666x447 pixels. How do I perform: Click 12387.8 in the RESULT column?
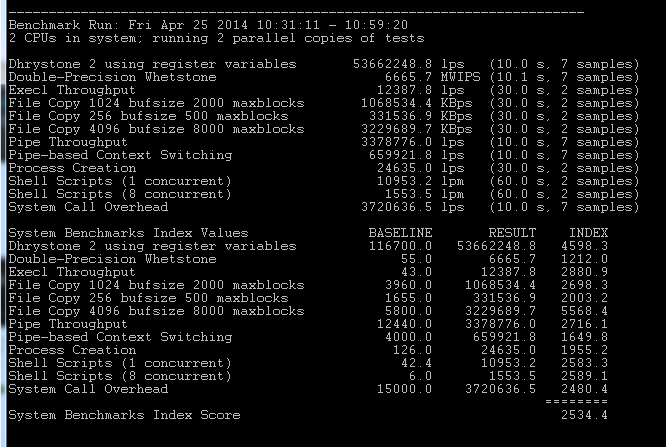click(508, 272)
